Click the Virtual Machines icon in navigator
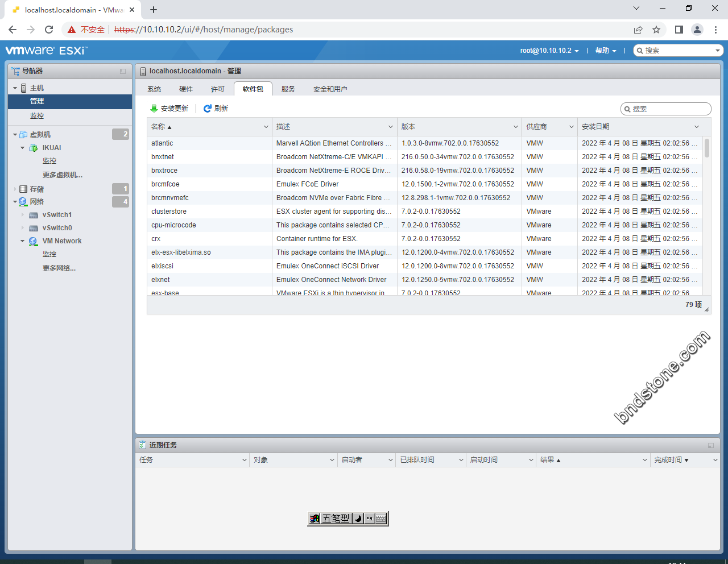The height and width of the screenshot is (564, 728). [23, 135]
